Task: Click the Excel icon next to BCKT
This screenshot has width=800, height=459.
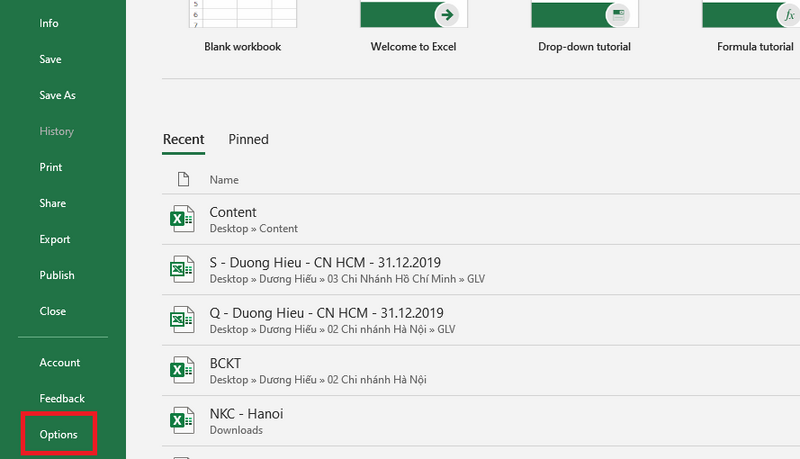Action: (182, 370)
